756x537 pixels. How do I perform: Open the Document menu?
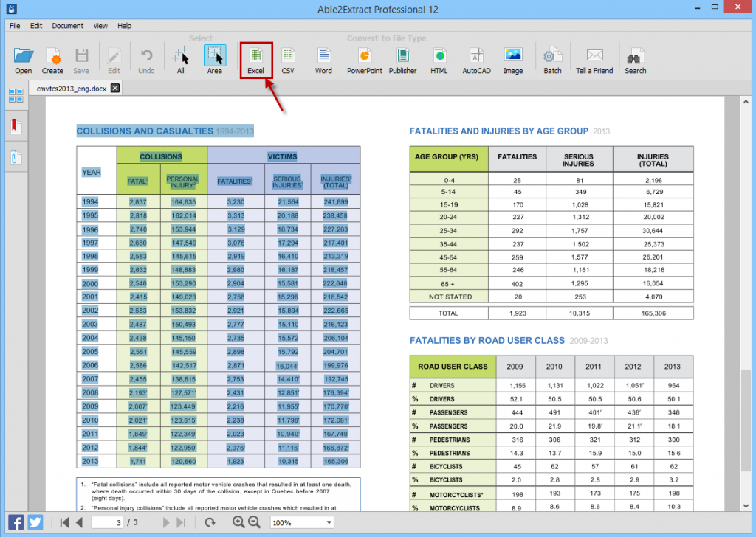click(x=67, y=26)
